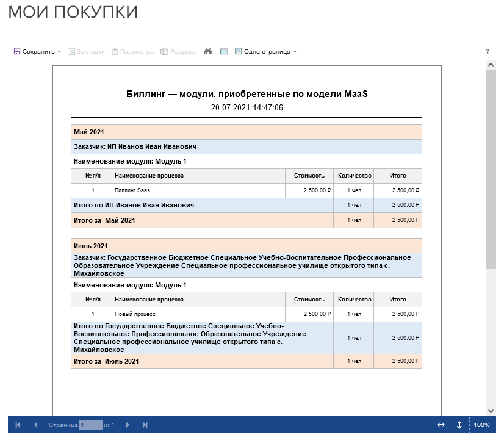
Task: Click the vertical scrollbar up arrow
Action: pyautogui.click(x=491, y=65)
